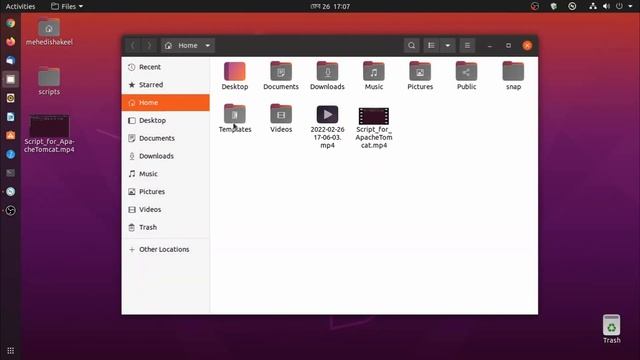Image resolution: width=640 pixels, height=360 pixels.
Task: Click the volume icon in top bar
Action: click(606, 6)
